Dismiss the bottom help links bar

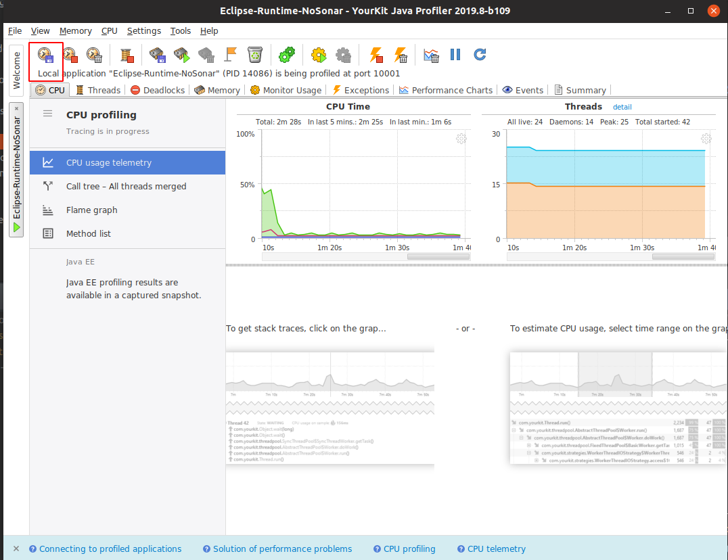(16, 549)
